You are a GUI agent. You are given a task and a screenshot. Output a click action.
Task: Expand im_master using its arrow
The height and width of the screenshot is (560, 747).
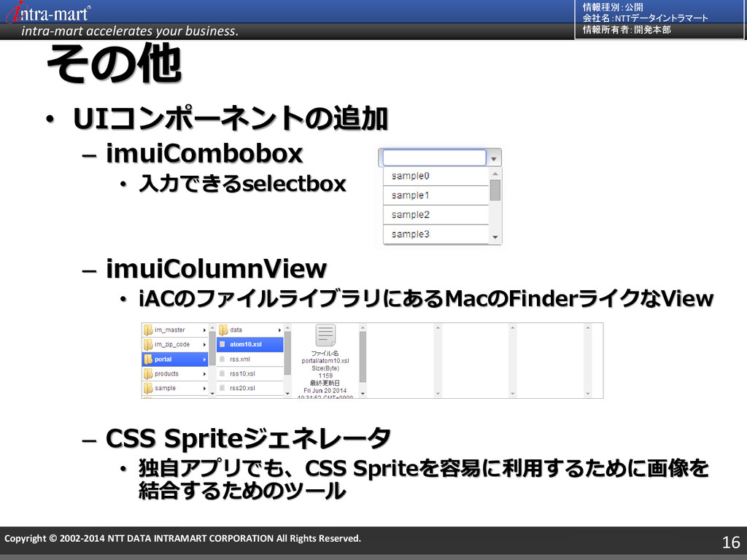[x=204, y=330]
